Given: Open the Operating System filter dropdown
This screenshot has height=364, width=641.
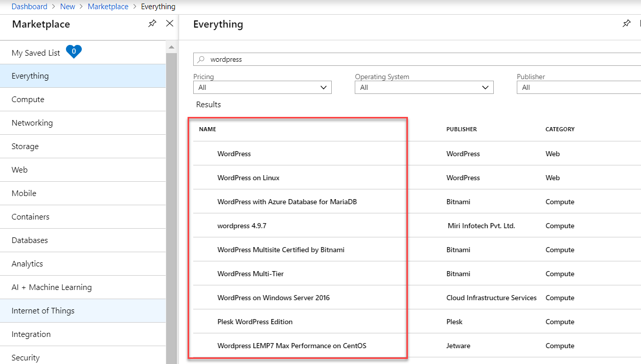Looking at the screenshot, I should pos(424,87).
